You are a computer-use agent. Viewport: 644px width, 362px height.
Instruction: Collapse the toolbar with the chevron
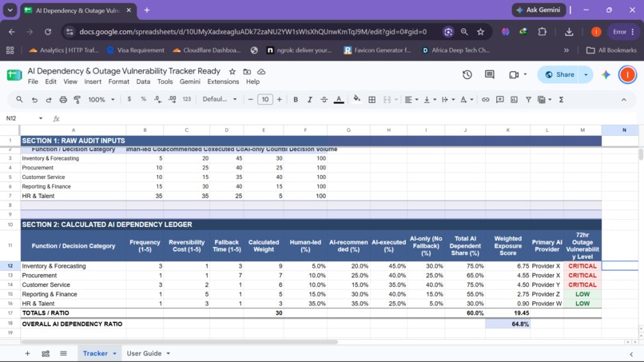[624, 99]
